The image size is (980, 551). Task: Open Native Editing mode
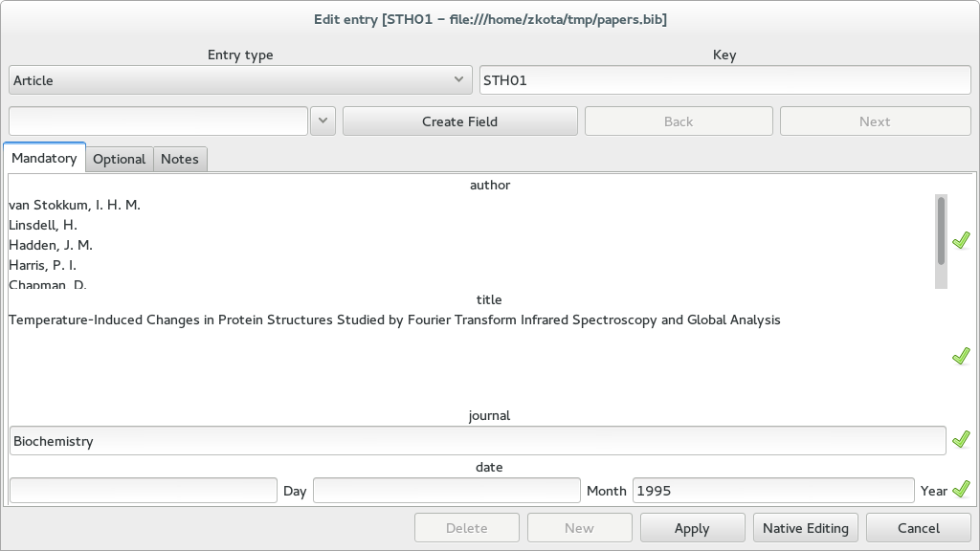(806, 528)
